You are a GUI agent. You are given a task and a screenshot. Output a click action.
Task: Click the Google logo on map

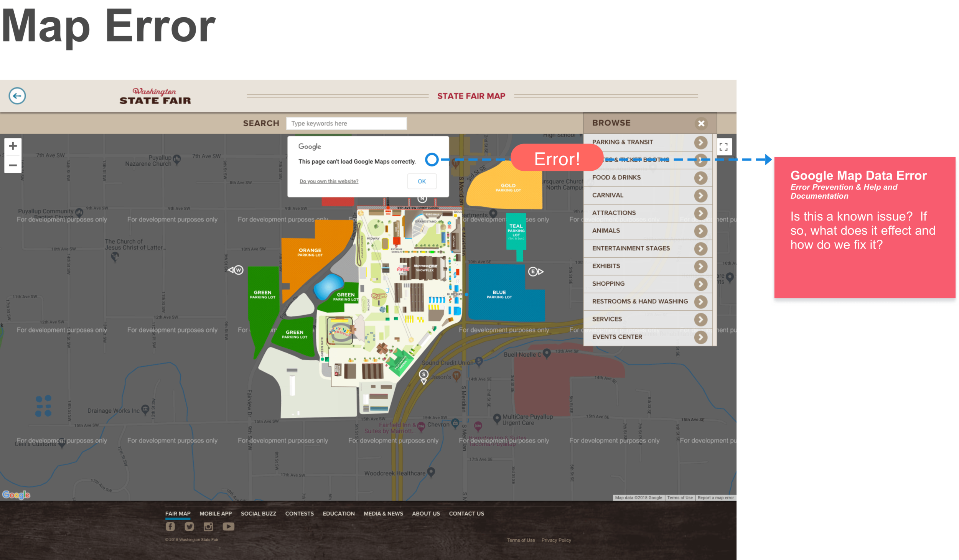point(16,495)
